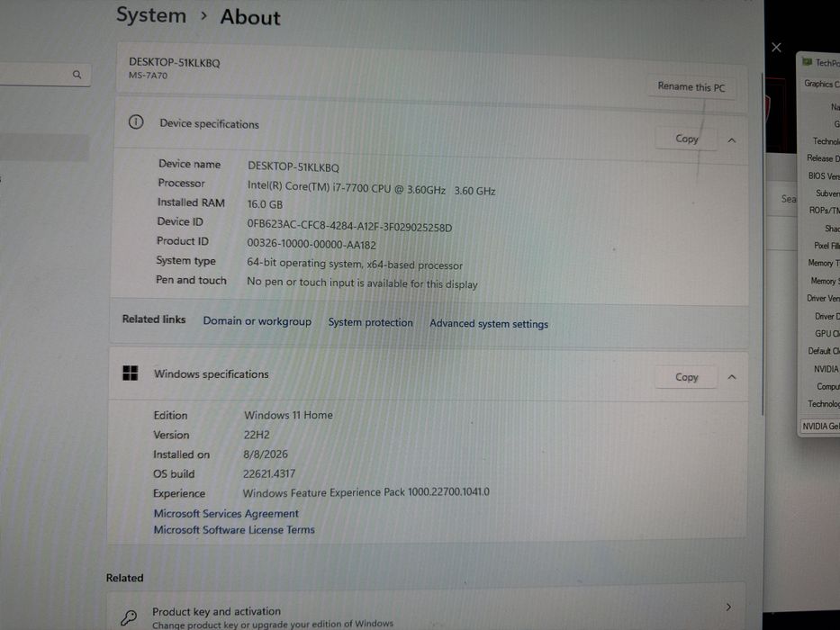Click the Default Clock label in GPU-Z
840x630 pixels.
click(824, 351)
